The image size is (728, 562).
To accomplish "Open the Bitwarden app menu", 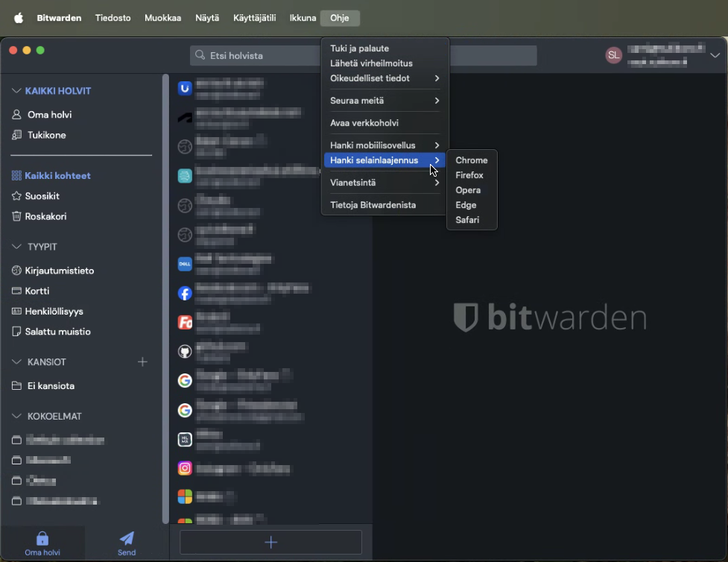I will [x=59, y=18].
